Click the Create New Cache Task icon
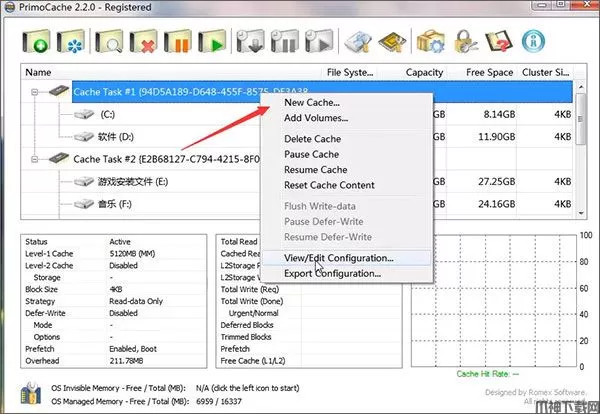The height and width of the screenshot is (414, 600). (36, 41)
